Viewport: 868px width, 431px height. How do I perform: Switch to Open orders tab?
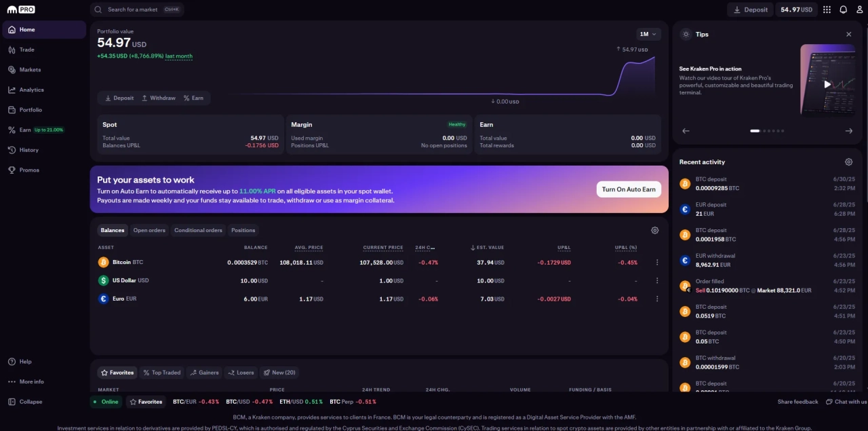pyautogui.click(x=149, y=230)
